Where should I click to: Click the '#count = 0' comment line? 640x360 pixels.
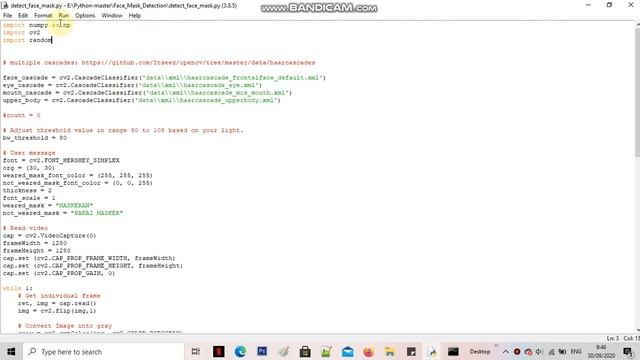coord(22,115)
